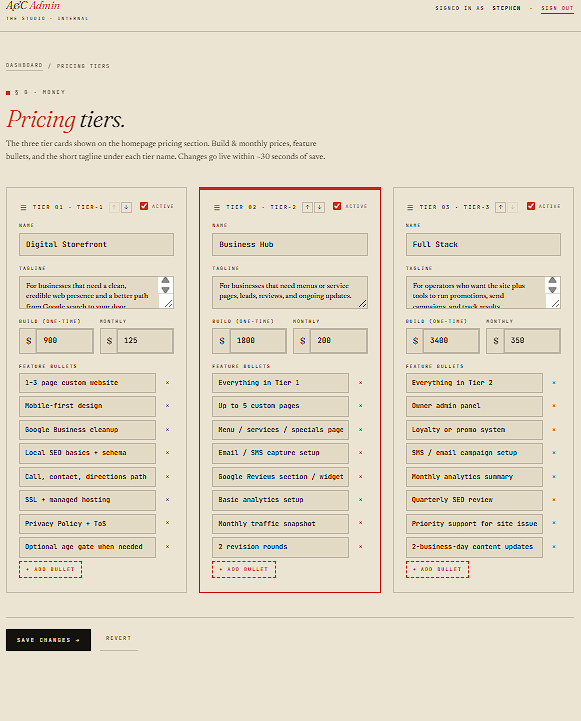Screen dimensions: 581x721
Task: Move Tier 02 up with the arrow
Action: click(308, 207)
